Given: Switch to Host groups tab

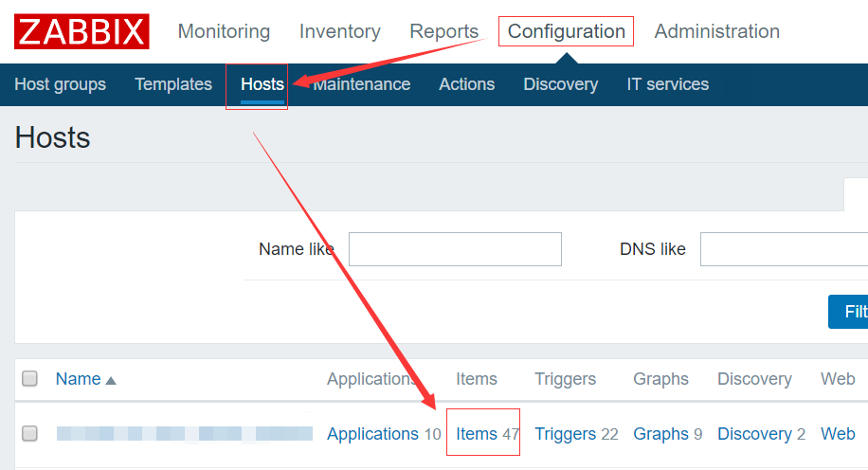Looking at the screenshot, I should 61,84.
